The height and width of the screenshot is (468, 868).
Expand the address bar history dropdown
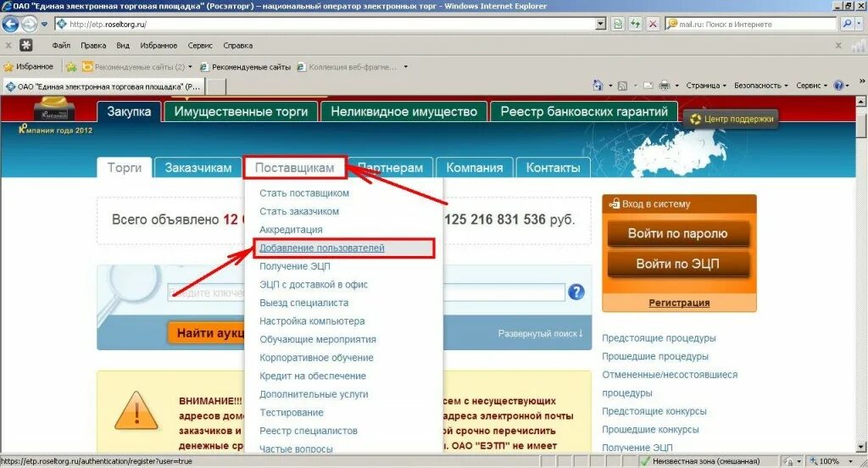[x=601, y=24]
